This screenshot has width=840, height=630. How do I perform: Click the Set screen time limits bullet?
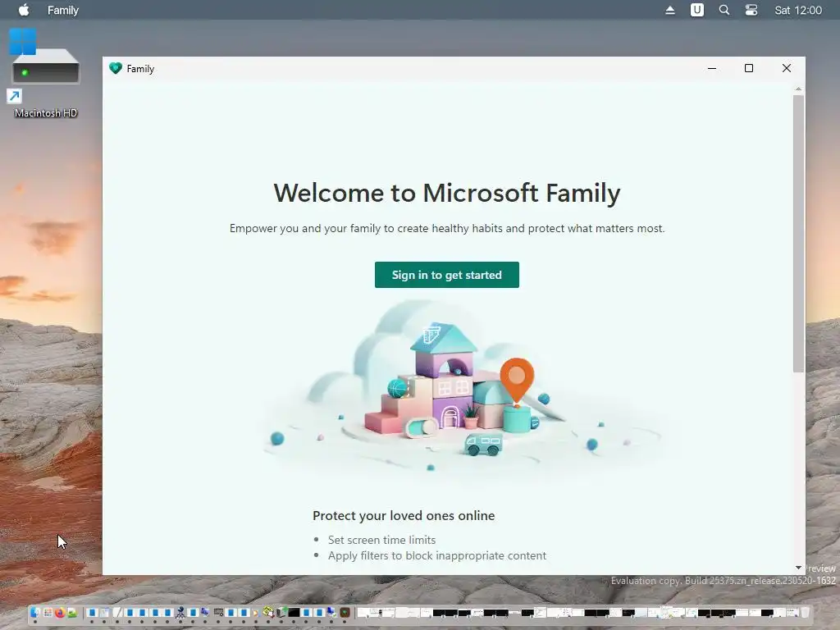click(382, 540)
